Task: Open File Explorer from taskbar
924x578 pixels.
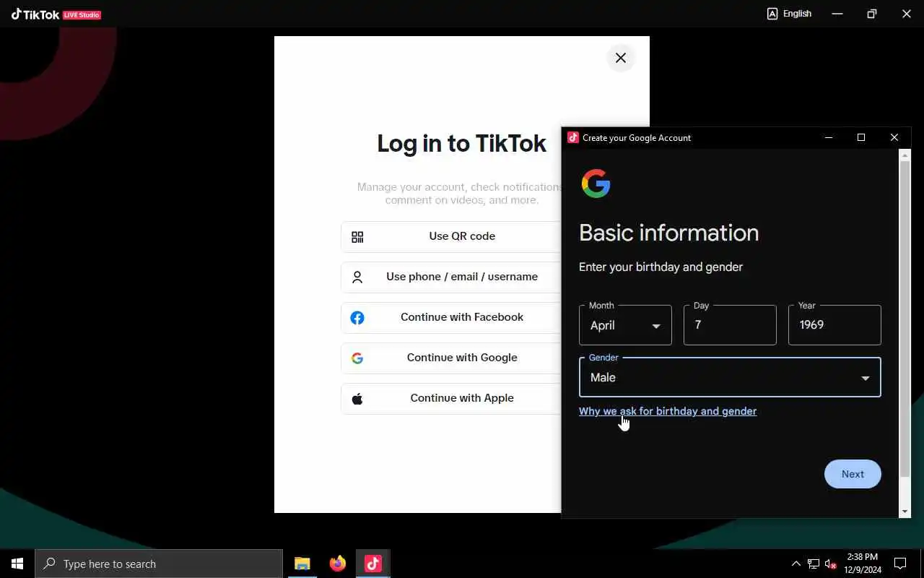Action: click(x=302, y=564)
